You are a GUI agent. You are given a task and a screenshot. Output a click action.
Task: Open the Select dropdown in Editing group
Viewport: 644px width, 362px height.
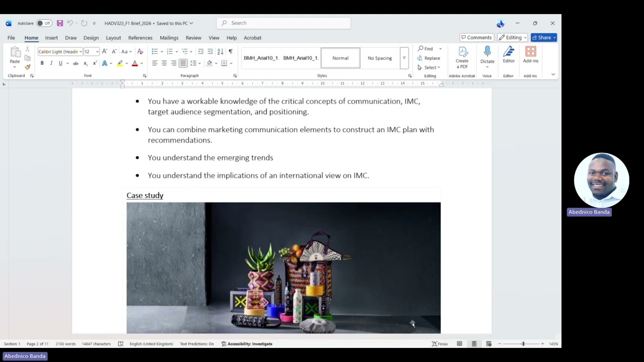429,67
